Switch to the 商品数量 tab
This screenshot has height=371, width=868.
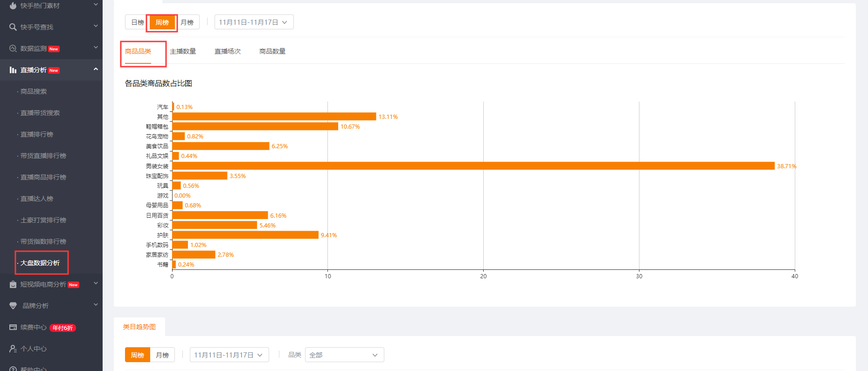pyautogui.click(x=272, y=51)
